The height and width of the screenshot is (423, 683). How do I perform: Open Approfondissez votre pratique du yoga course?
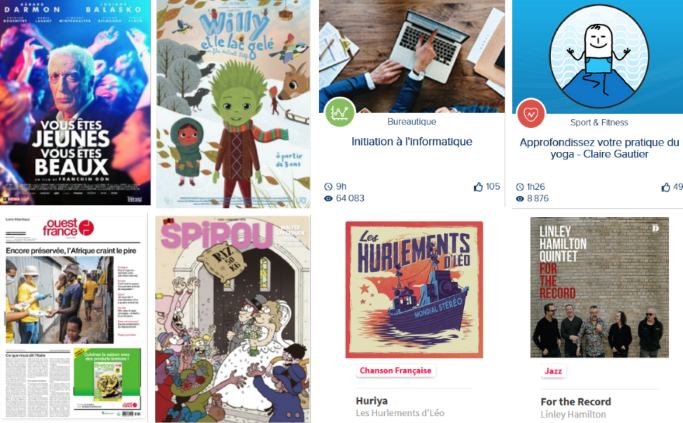pyautogui.click(x=599, y=149)
